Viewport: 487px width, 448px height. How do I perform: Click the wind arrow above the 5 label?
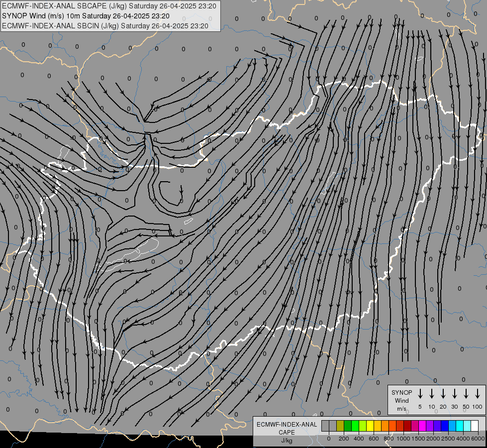click(x=420, y=393)
